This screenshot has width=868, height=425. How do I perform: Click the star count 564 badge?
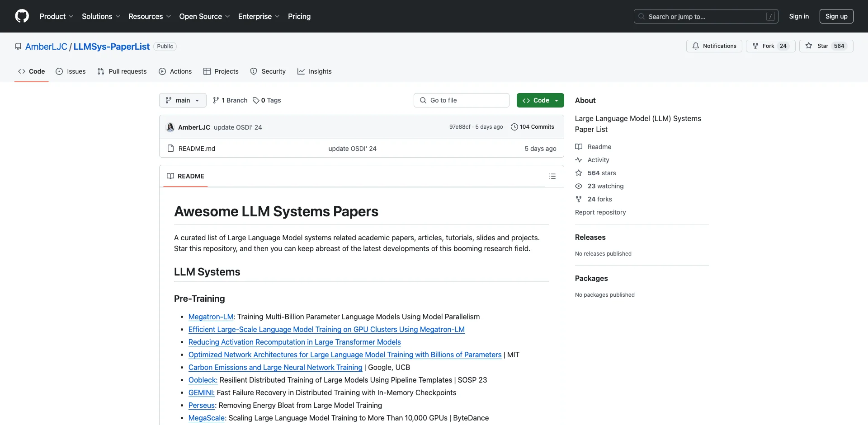pos(839,46)
